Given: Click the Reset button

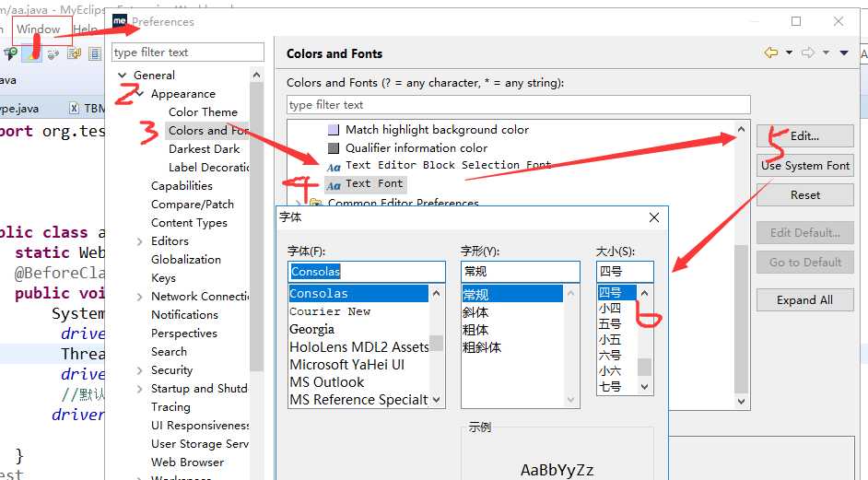Looking at the screenshot, I should 805,195.
